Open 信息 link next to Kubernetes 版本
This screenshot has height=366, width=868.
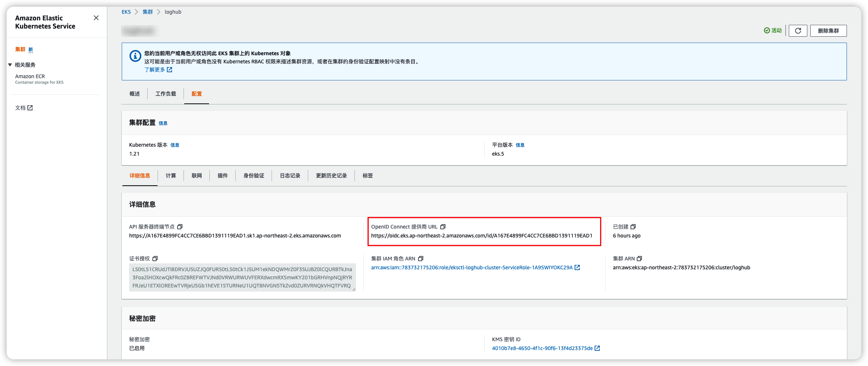[x=175, y=145]
